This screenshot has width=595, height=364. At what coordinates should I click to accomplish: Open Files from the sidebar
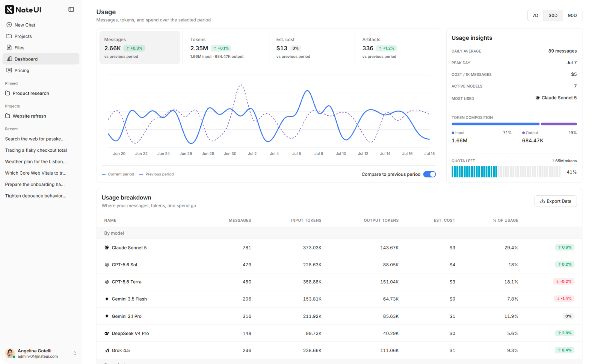pos(41,48)
